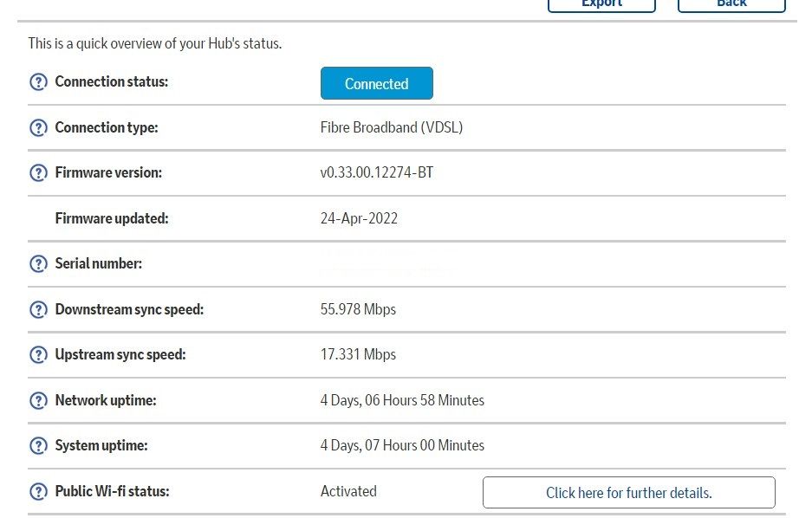812x518 pixels.
Task: Click the Activated Wi-fi status text
Action: 348,491
